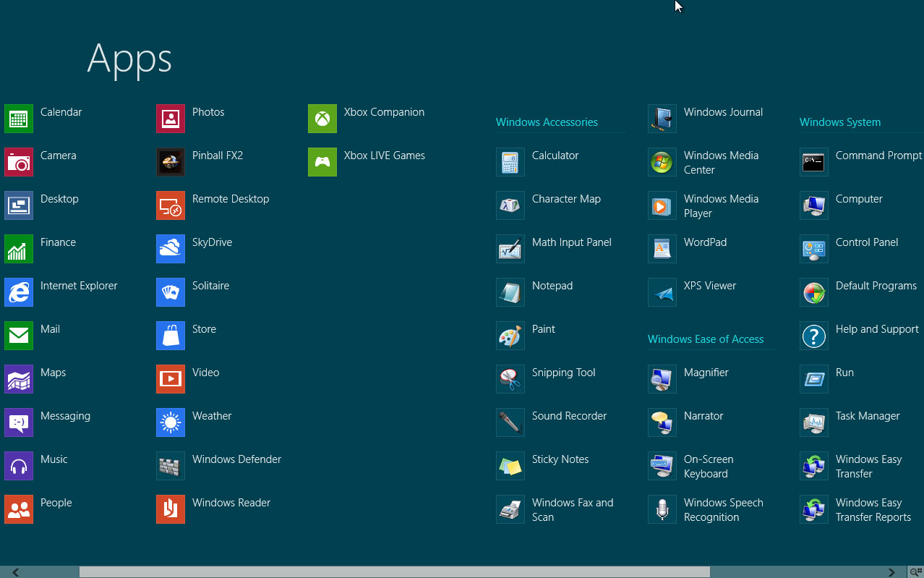Launch Character Map icon
Image resolution: width=924 pixels, height=578 pixels.
tap(510, 205)
